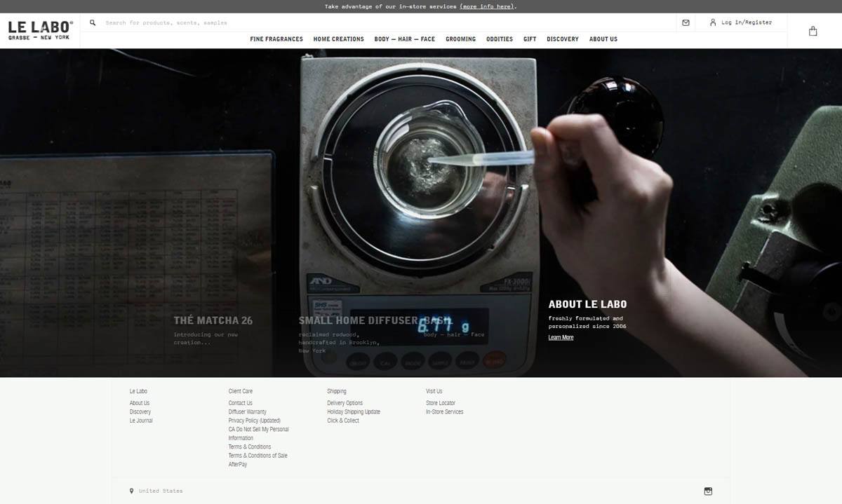The image size is (842, 504).
Task: Open Le Labo's Instagram icon in the footer
Action: pos(708,491)
